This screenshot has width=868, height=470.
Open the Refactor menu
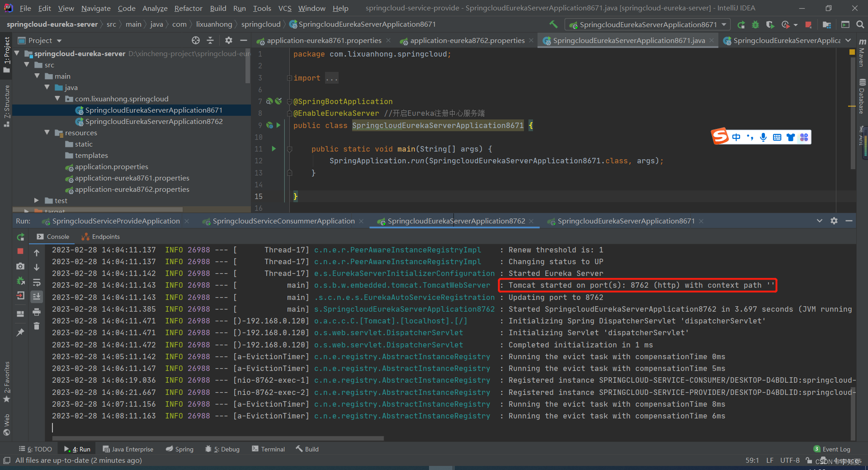188,8
